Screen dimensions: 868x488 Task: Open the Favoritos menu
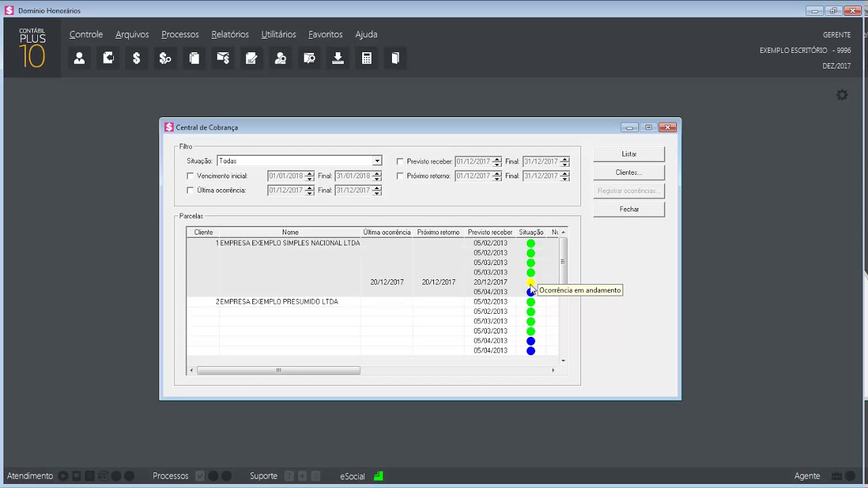[325, 35]
